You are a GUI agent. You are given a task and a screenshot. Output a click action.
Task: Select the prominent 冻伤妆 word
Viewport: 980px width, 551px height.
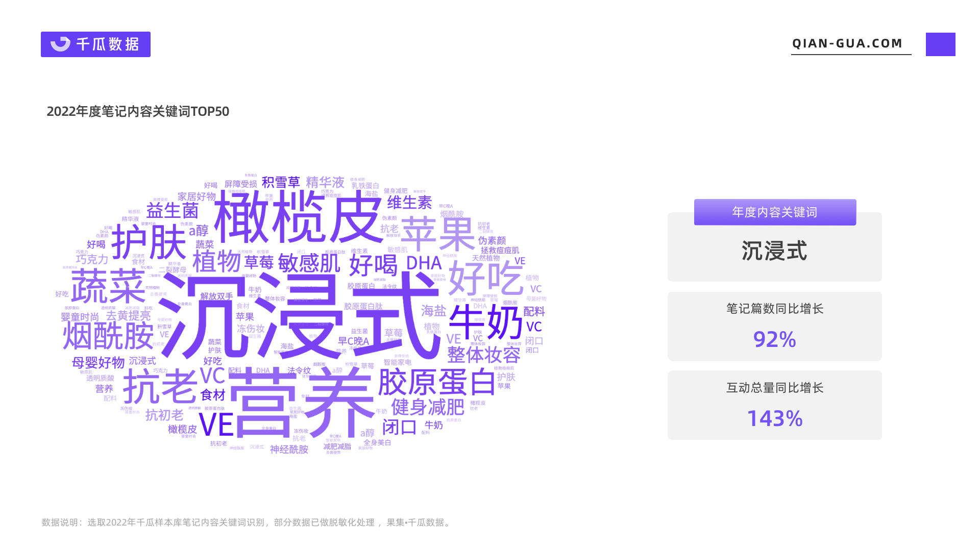tap(251, 329)
